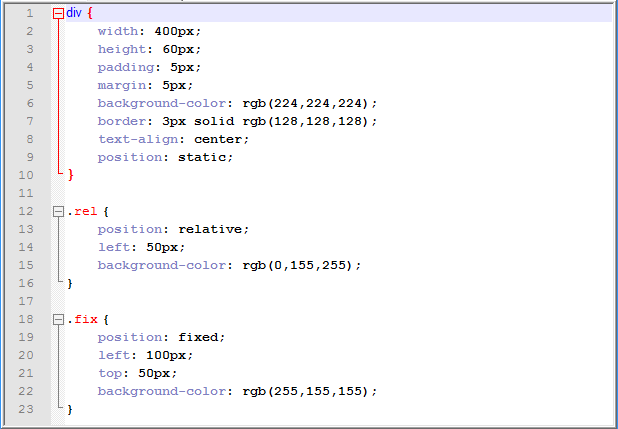This screenshot has width=618, height=429.
Task: Click the value 'rgb(0,155,255)'
Action: (297, 265)
